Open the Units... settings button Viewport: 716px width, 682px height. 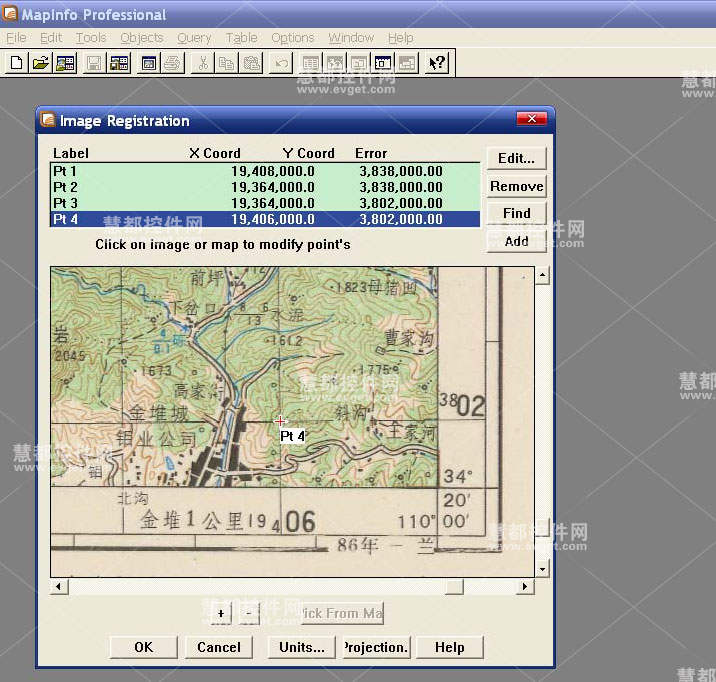302,647
